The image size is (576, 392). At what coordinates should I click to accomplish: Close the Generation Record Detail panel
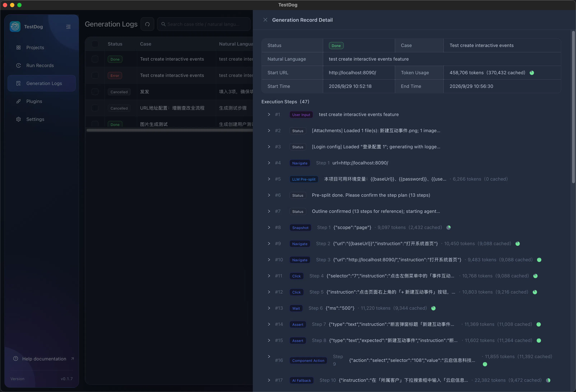tap(265, 20)
